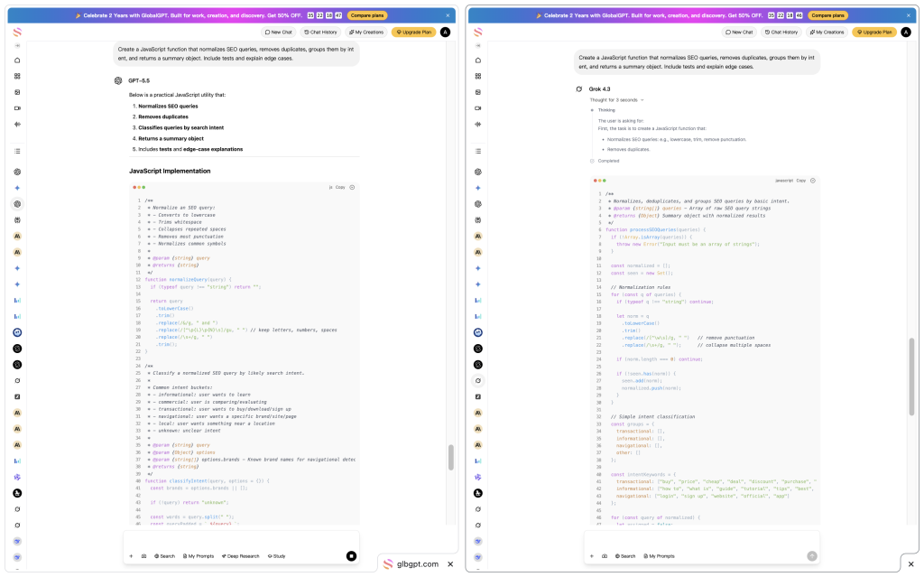This screenshot has width=924, height=577.
Task: Click 'Completed' status in Grok thinking
Action: [x=608, y=161]
